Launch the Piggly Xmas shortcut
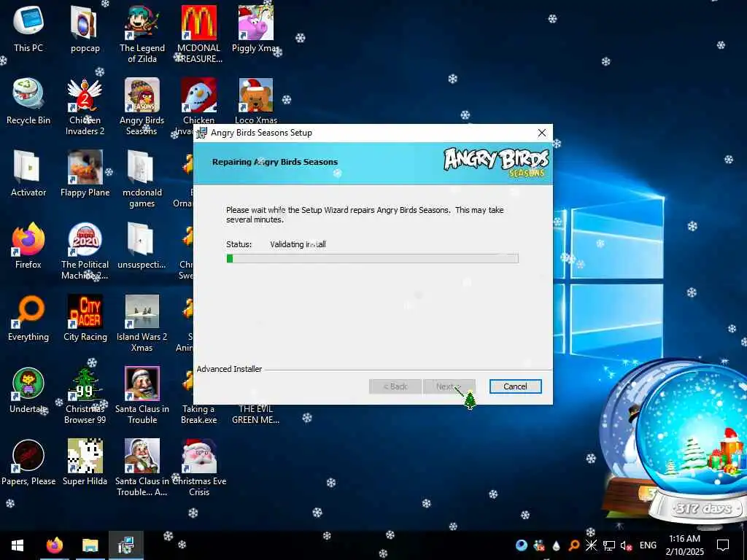This screenshot has width=747, height=560. click(x=256, y=28)
